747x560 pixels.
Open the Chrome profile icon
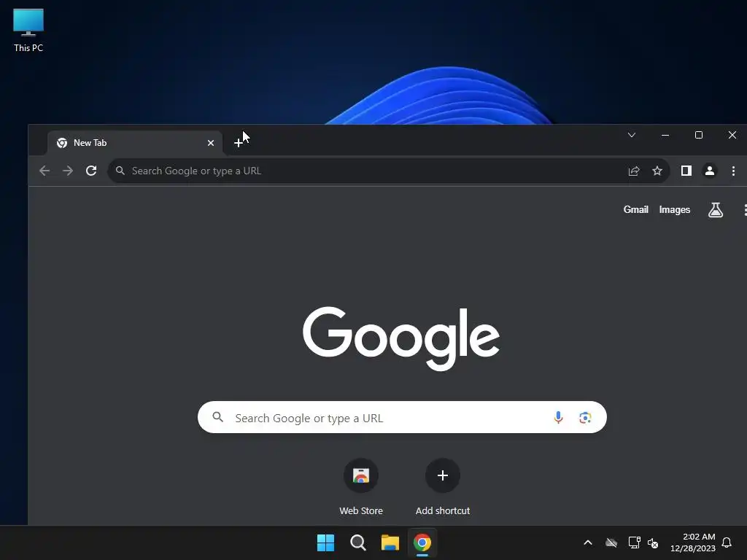tap(709, 171)
